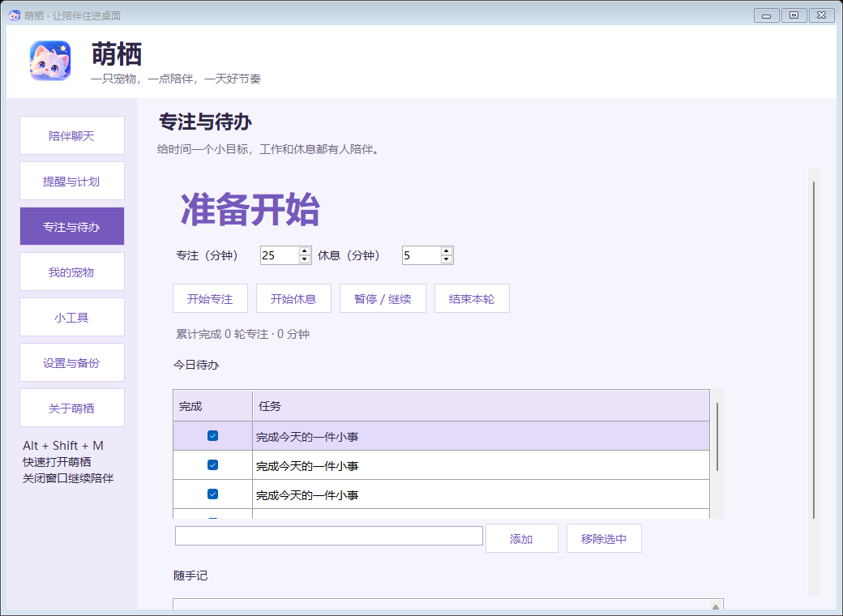Maximize the 萌栖 window
The height and width of the screenshot is (616, 843).
coord(794,15)
